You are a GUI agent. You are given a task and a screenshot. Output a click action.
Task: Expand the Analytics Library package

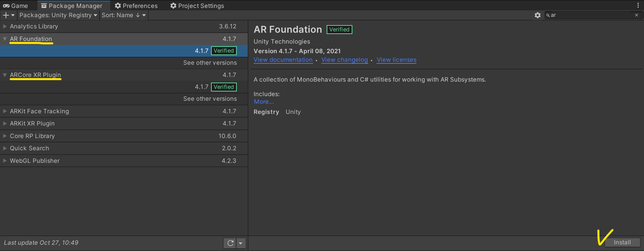tap(5, 26)
